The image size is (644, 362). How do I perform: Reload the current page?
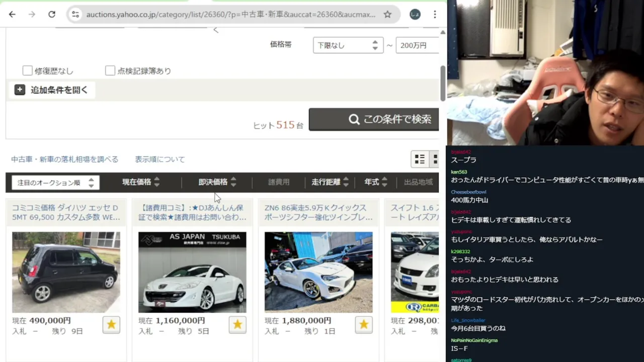52,15
